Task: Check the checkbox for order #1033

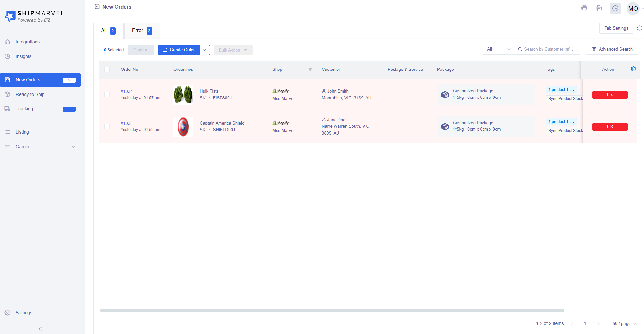Action: [107, 126]
